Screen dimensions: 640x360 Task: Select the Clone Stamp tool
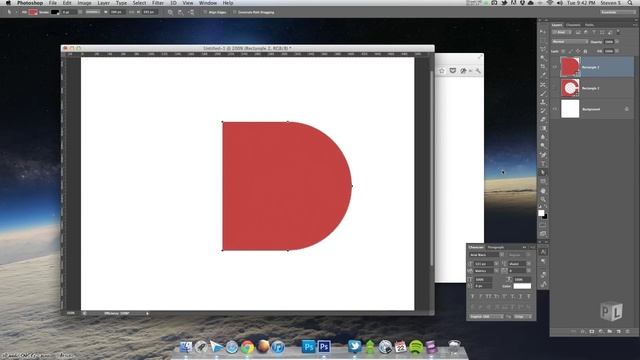(543, 102)
